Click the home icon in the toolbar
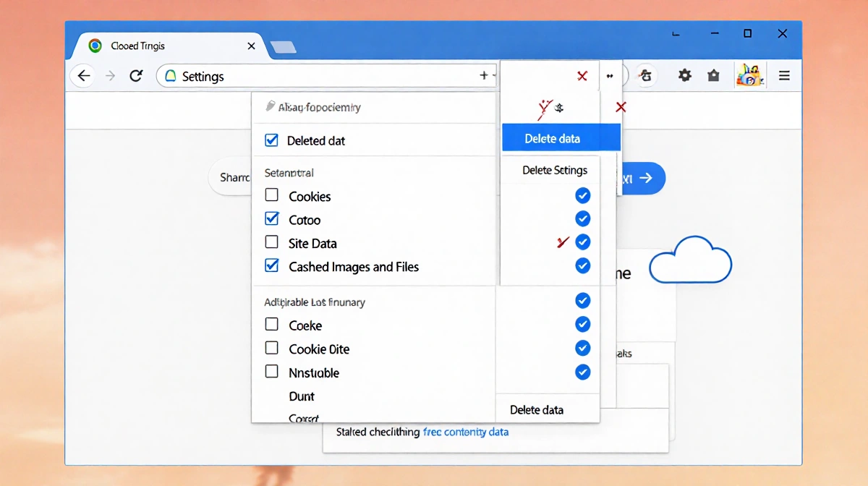868x486 pixels. click(x=713, y=75)
